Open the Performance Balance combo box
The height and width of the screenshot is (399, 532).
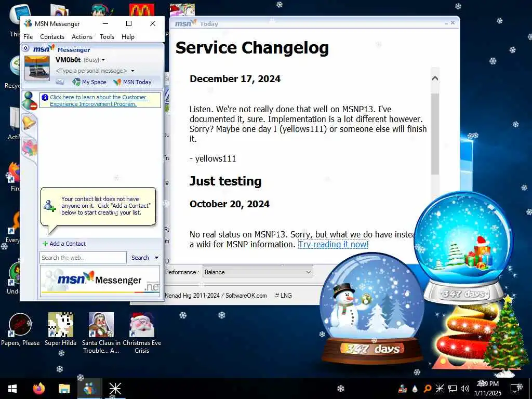[258, 272]
